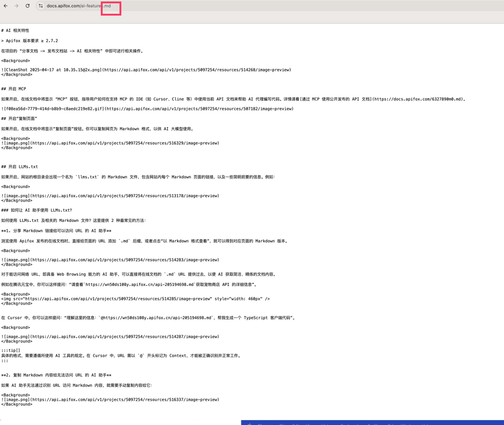Click the "## 开启 LLMs.txt" heading

[x=20, y=167]
